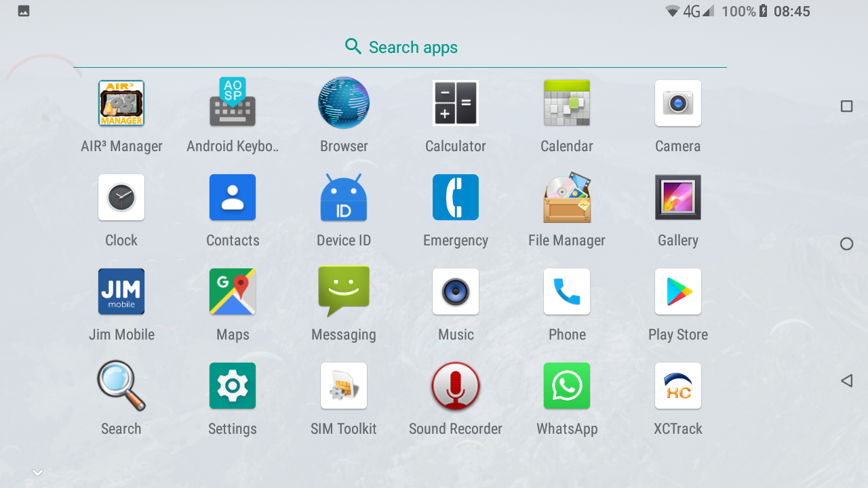This screenshot has height=488, width=868.
Task: Open the Phone dialer app
Action: [567, 291]
